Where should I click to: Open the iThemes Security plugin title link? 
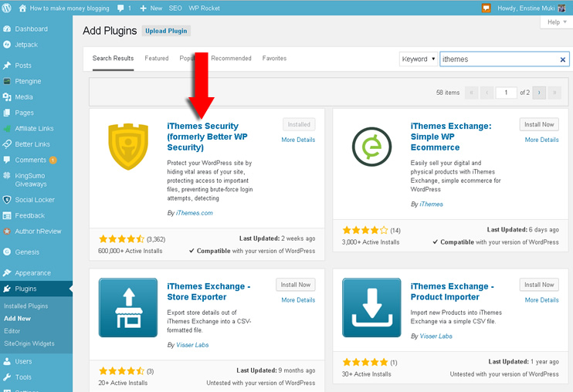pos(207,137)
